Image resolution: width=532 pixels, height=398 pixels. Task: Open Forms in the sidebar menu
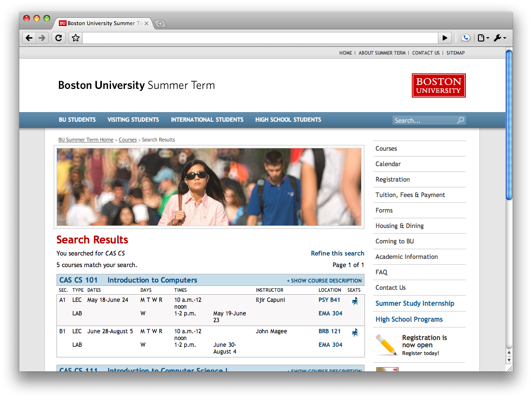pyautogui.click(x=384, y=210)
